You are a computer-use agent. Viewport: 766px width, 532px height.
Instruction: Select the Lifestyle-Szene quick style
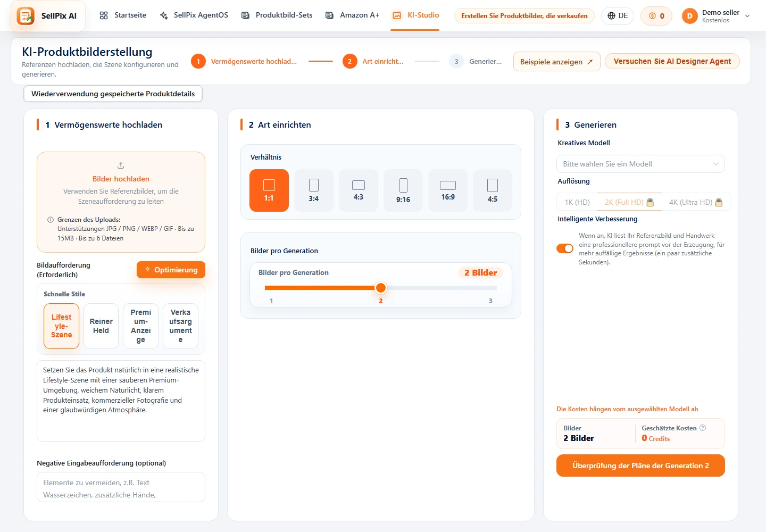tap(61, 326)
